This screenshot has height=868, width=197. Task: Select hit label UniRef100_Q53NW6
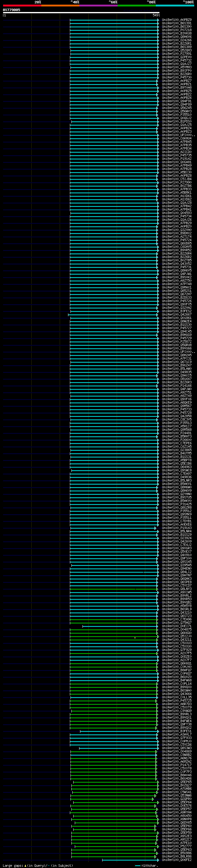coord(176,796)
